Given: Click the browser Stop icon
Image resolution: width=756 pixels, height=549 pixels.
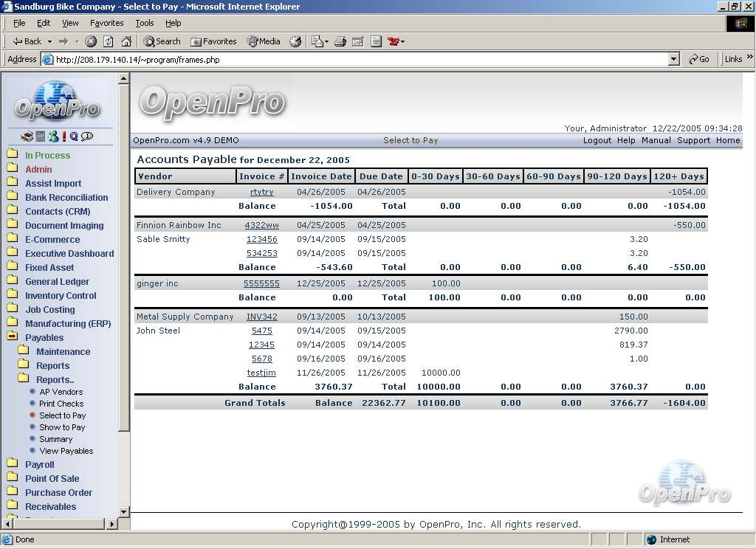Looking at the screenshot, I should (91, 41).
